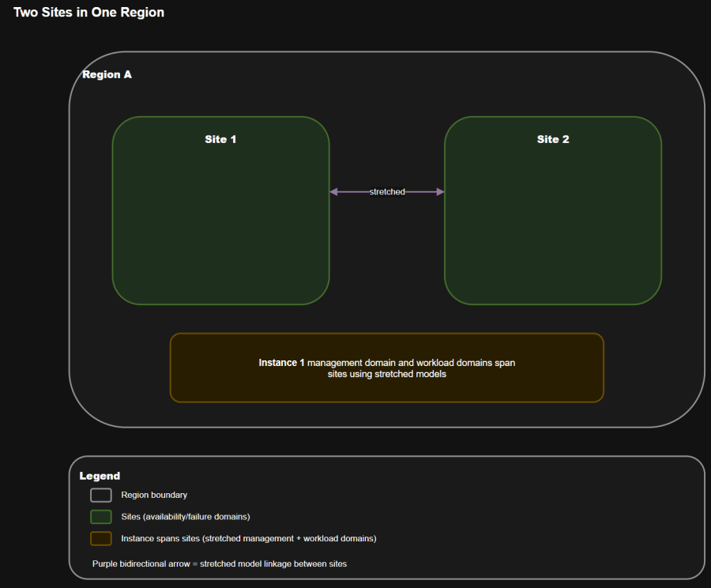
Task: Click the purple bidirectional arrow note text
Action: tap(219, 564)
